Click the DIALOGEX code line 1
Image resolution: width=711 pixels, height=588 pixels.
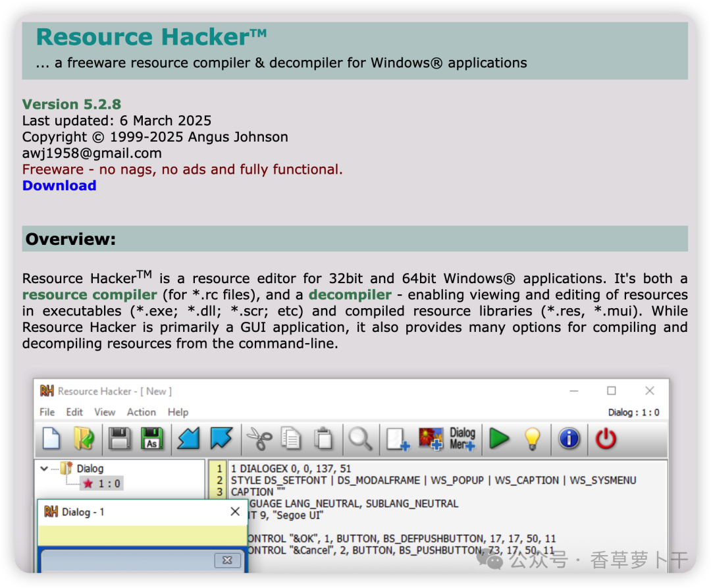click(x=291, y=468)
